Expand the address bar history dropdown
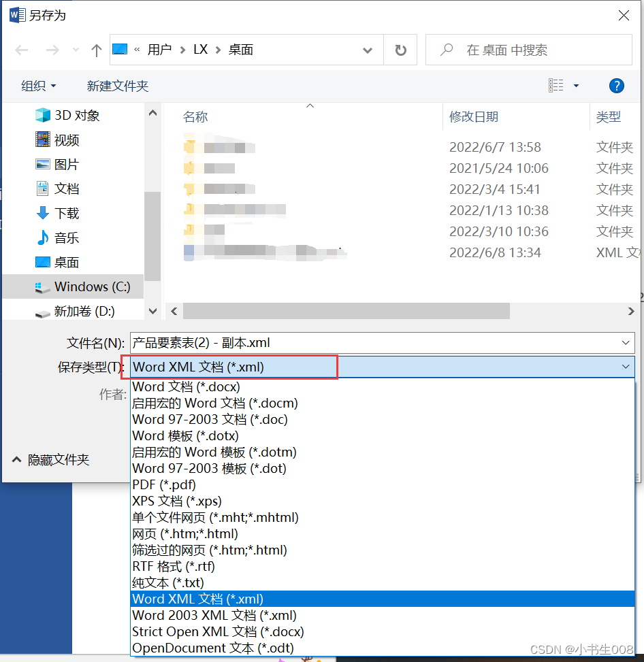 click(368, 50)
